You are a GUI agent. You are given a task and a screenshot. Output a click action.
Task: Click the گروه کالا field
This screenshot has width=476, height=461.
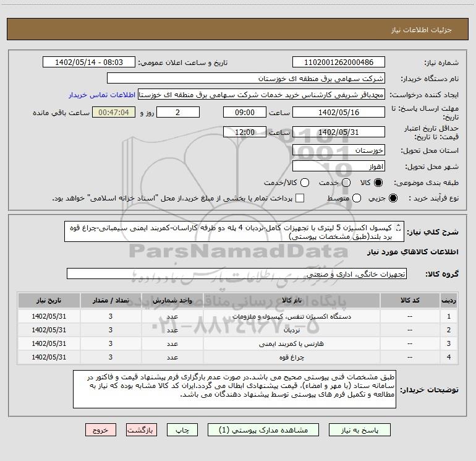[236, 274]
